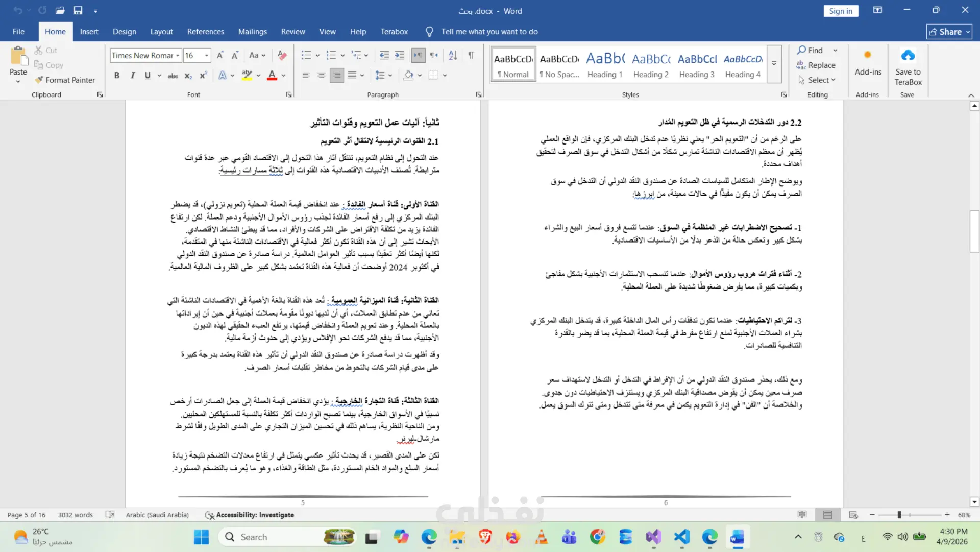980x552 pixels.
Task: Switch to the References tab
Action: (206, 31)
